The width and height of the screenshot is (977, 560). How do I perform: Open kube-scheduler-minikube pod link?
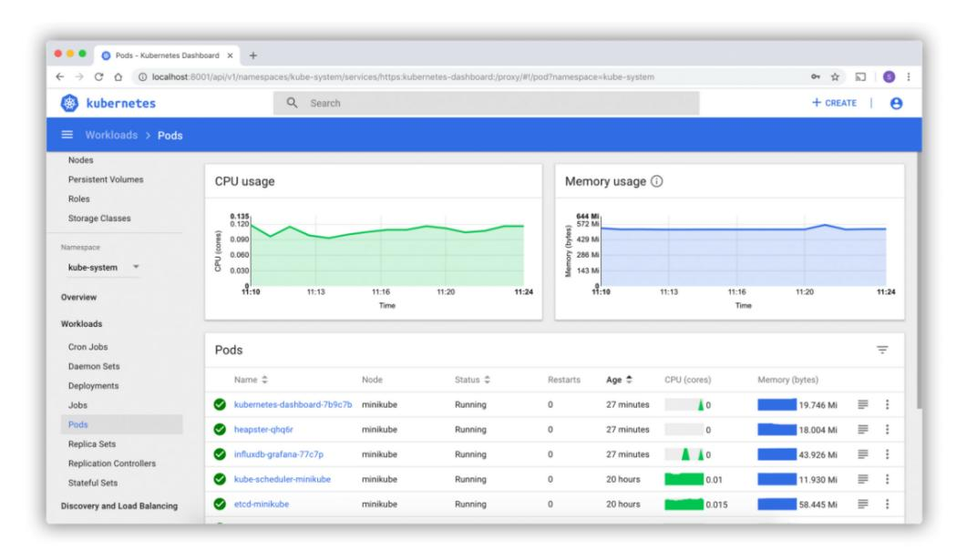[283, 479]
